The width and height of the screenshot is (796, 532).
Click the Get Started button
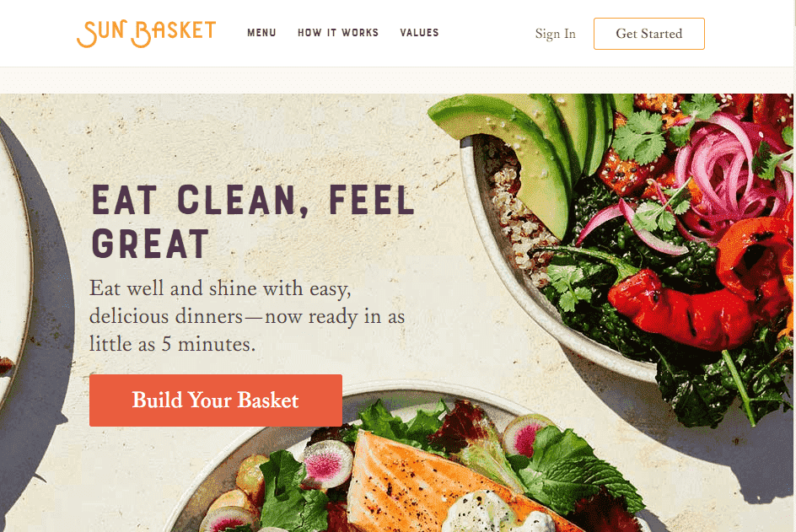[649, 34]
